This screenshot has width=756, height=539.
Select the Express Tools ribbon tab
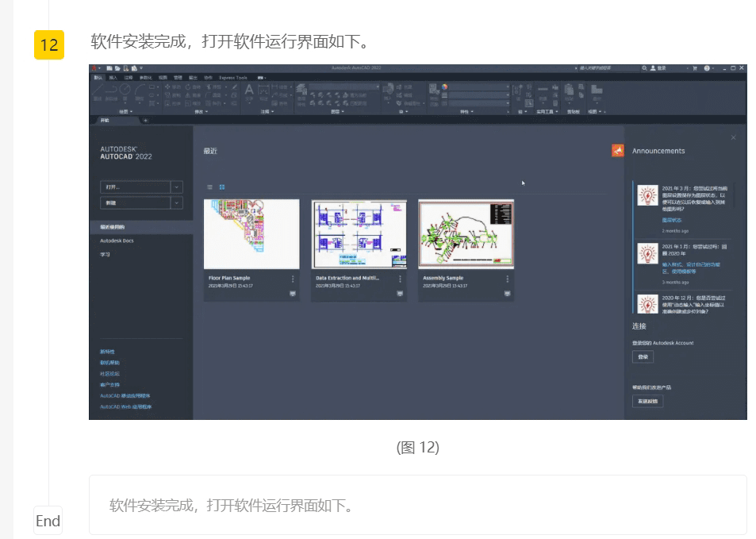[x=233, y=78]
